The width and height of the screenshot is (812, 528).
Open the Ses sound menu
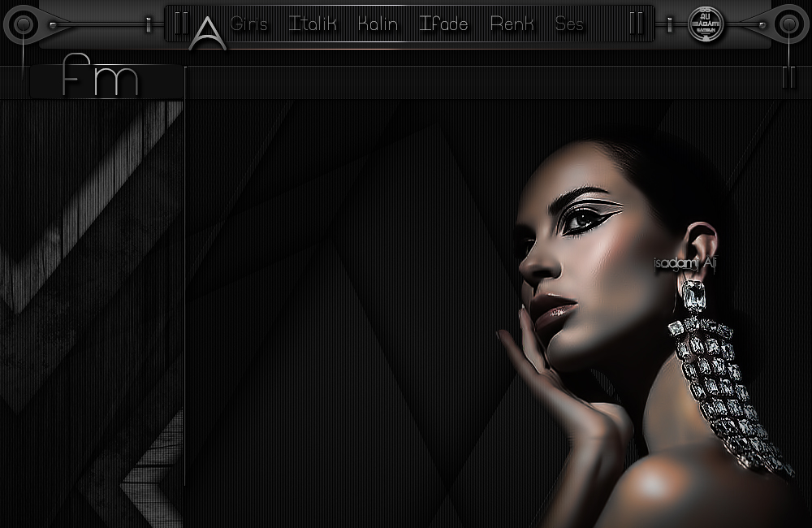569,24
